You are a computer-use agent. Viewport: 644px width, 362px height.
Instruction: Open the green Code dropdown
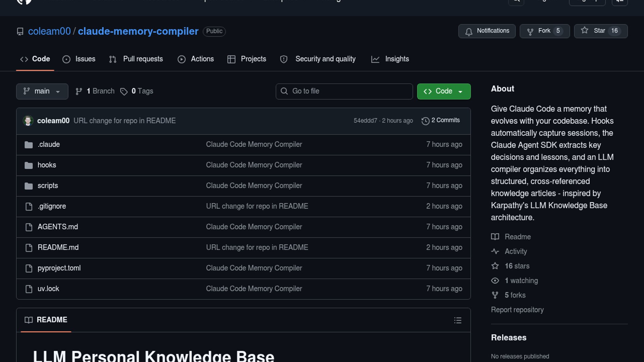point(443,91)
